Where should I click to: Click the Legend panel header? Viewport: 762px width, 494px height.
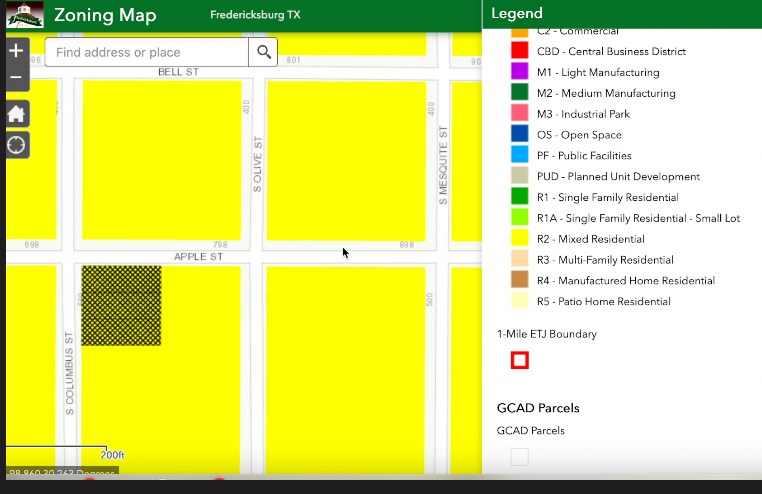tap(620, 14)
